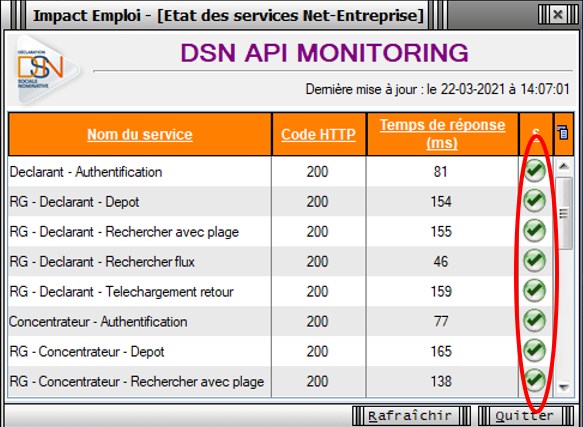Click response time value 138

pos(441,381)
